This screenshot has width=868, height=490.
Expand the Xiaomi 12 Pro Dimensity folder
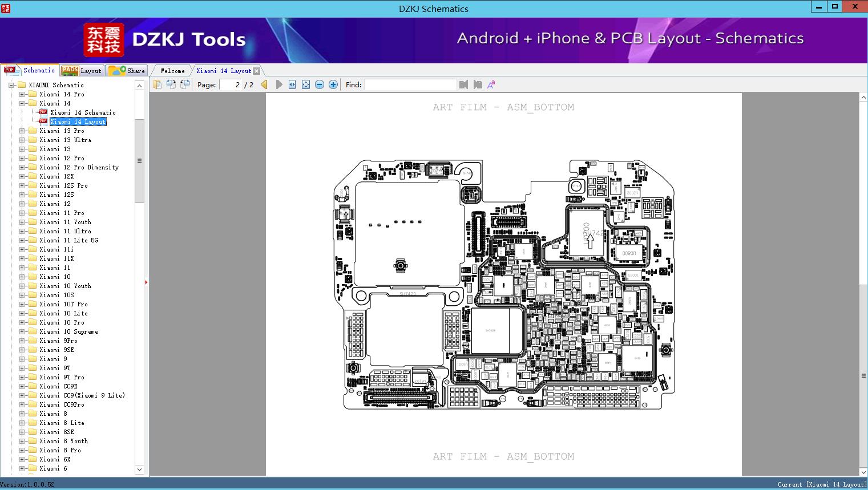click(x=22, y=167)
